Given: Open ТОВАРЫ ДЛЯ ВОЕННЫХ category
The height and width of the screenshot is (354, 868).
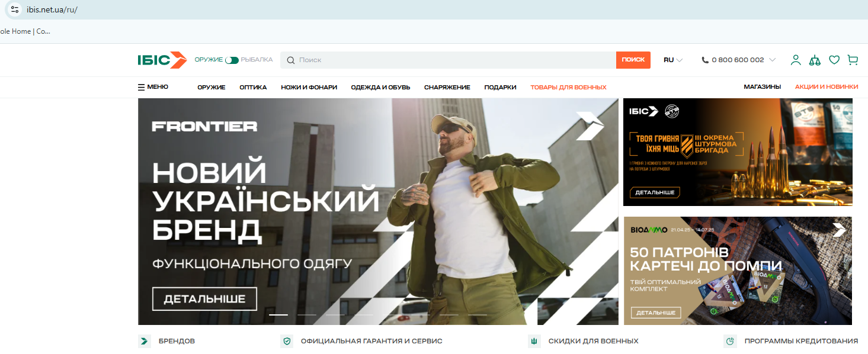Looking at the screenshot, I should pos(568,87).
